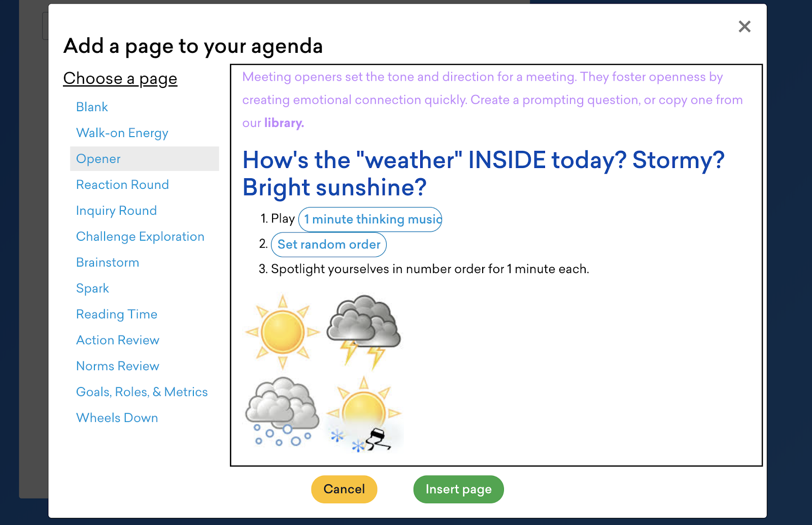This screenshot has width=812, height=525.
Task: Choose Walk-on Energy page template
Action: click(122, 133)
